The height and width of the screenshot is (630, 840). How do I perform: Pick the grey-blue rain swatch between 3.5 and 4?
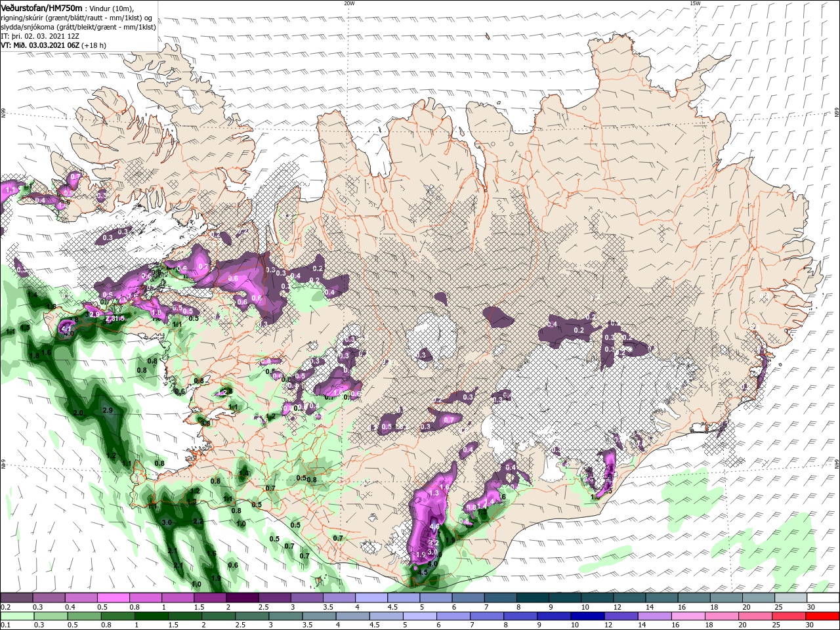[x=318, y=616]
